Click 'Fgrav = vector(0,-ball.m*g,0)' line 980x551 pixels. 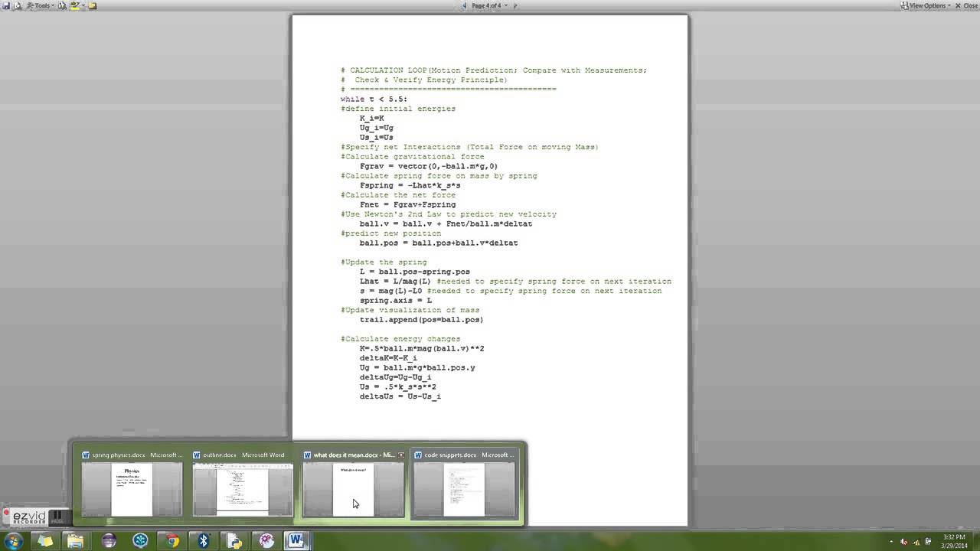point(429,166)
